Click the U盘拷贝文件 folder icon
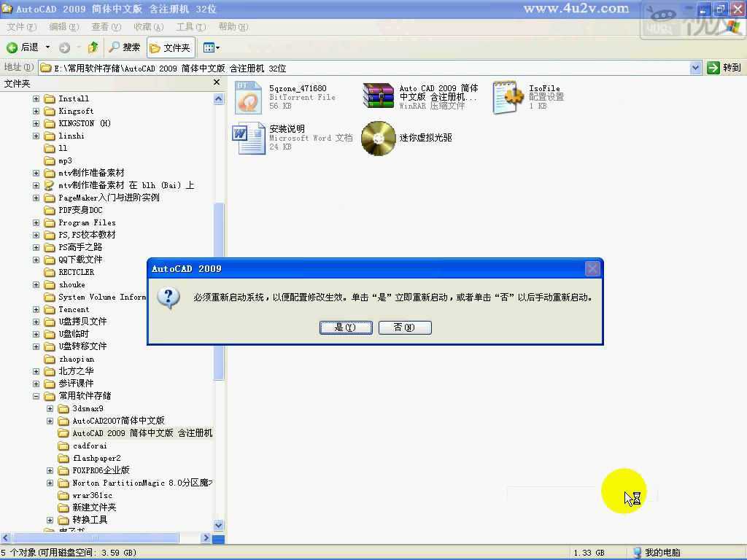This screenshot has height=560, width=747. tap(49, 322)
